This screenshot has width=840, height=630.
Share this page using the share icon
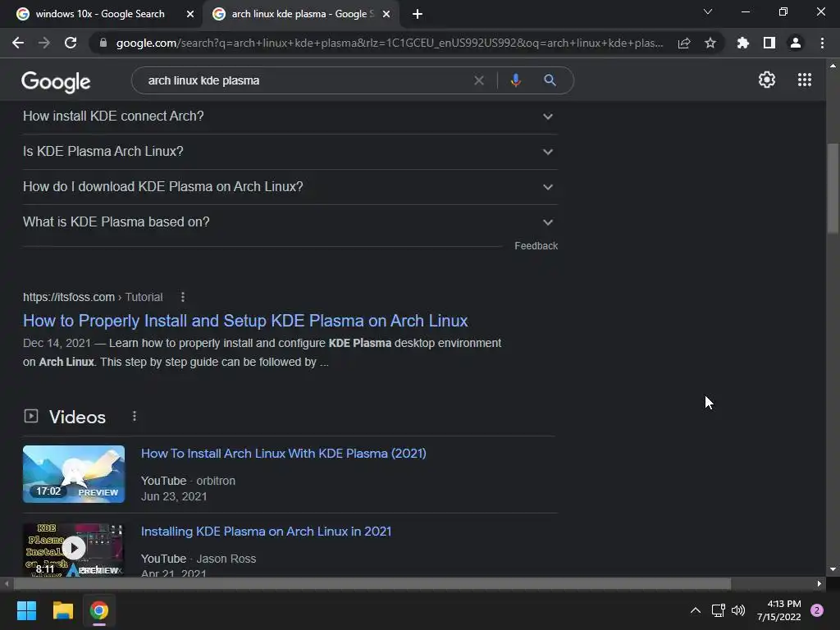(x=684, y=43)
